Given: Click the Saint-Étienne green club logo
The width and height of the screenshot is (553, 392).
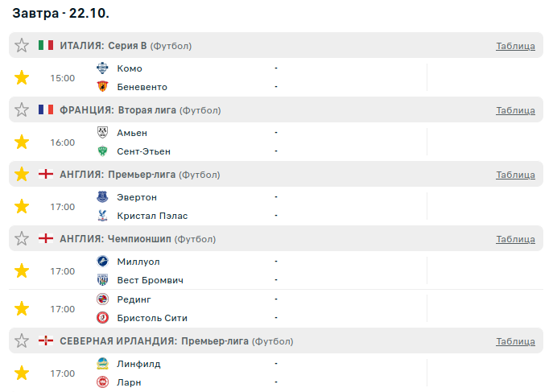Looking at the screenshot, I should (x=102, y=151).
